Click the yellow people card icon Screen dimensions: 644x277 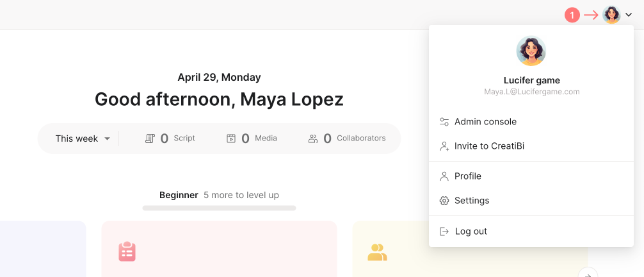click(377, 252)
